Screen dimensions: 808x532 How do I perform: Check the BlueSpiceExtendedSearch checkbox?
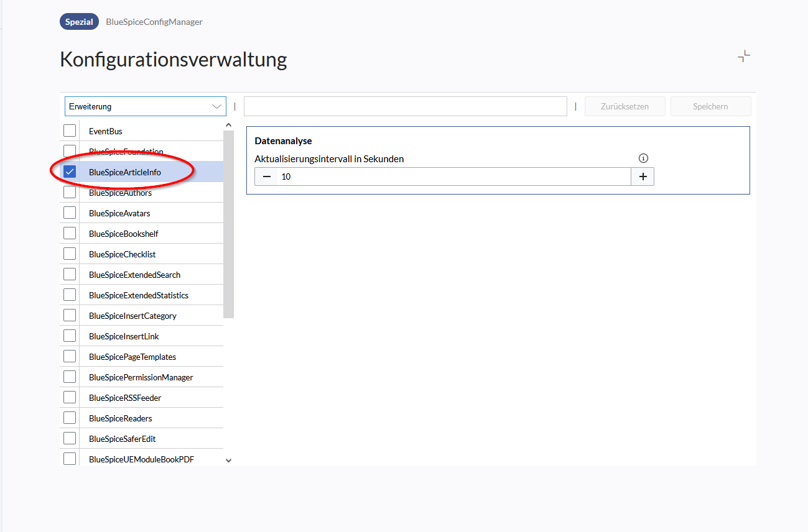click(x=70, y=274)
